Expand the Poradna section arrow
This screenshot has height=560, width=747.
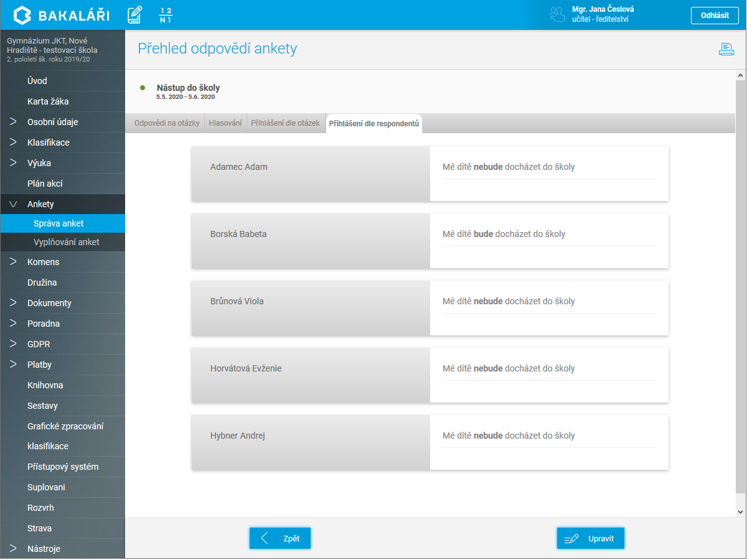coord(13,324)
